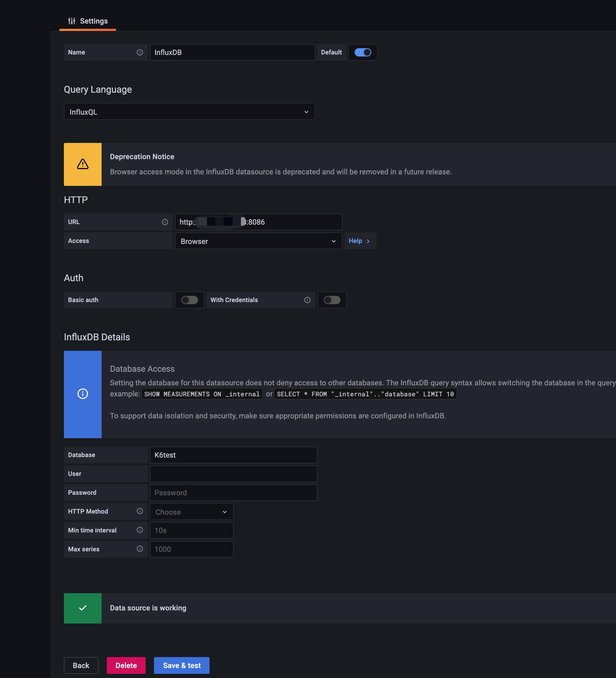Focus the Password input field
Screen dimensions: 616x678
(233, 493)
